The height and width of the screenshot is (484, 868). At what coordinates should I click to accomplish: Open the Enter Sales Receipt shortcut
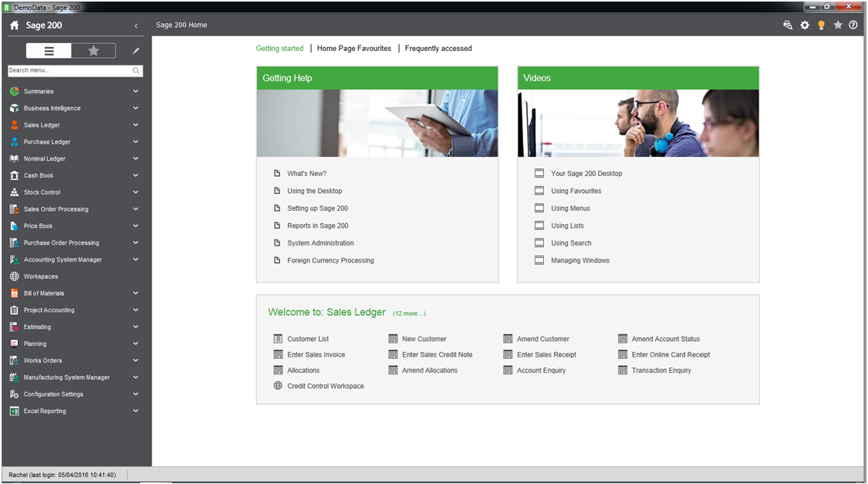pos(546,355)
